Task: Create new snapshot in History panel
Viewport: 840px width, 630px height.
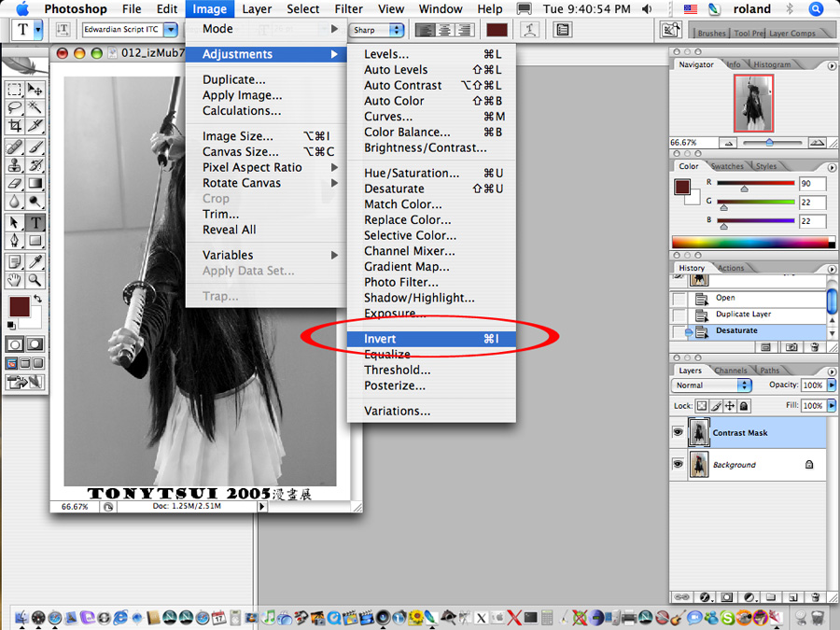Action: tap(791, 346)
